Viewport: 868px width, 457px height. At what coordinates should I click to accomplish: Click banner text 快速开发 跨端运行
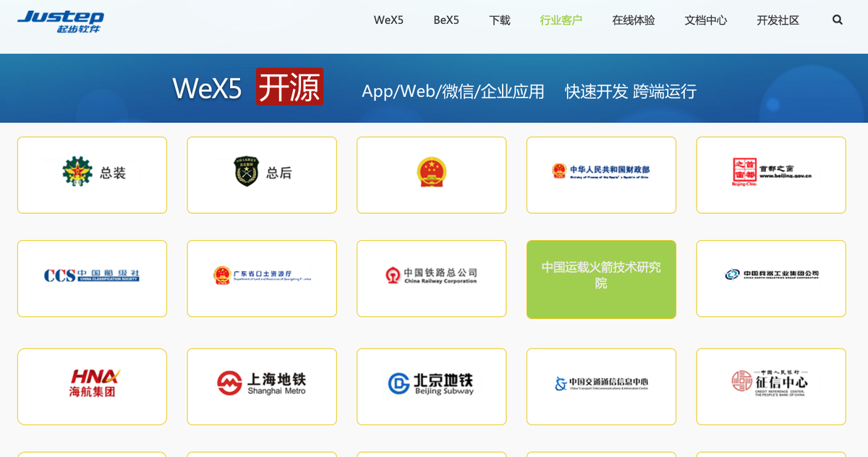coord(631,91)
